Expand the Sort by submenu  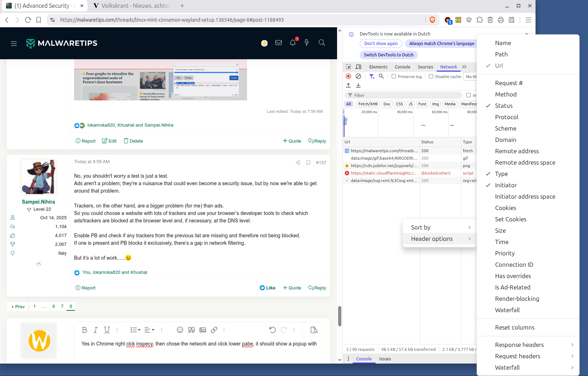click(439, 227)
